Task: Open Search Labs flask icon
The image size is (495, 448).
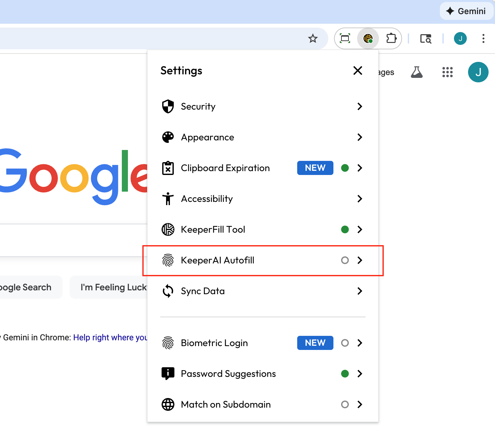Action: (x=416, y=72)
